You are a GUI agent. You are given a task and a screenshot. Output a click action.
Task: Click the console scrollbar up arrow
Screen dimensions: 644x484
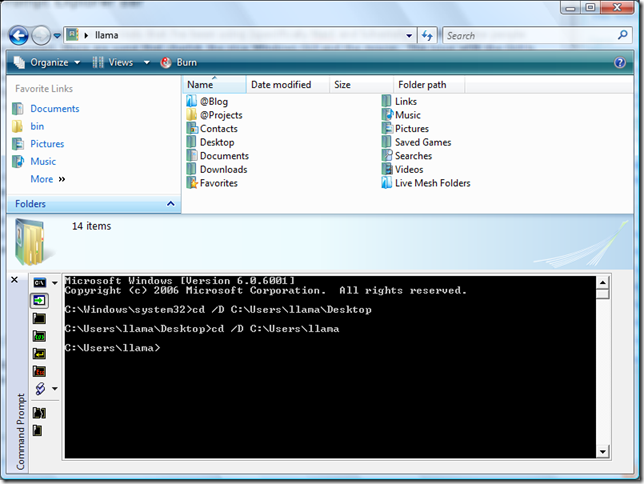click(x=603, y=282)
